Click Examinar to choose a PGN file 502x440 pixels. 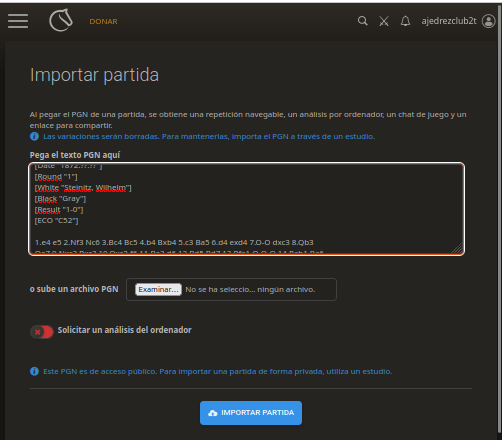158,289
